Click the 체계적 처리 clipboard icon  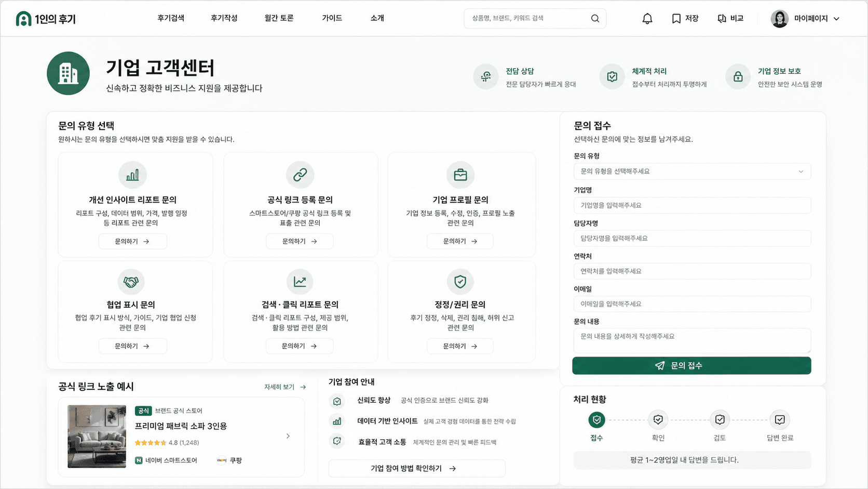point(612,77)
